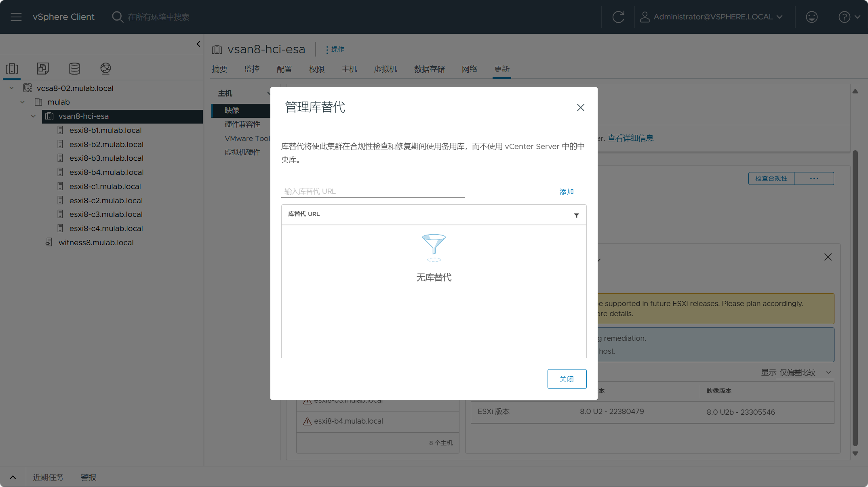Switch to VMs and Templates inventory view
868x487 pixels.
(x=43, y=69)
